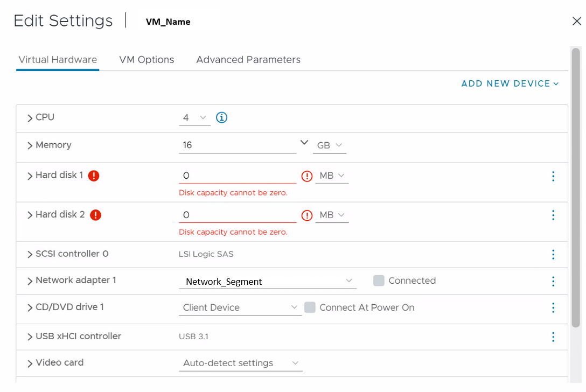
Task: Open the Memory unit GB dropdown
Action: 330,145
